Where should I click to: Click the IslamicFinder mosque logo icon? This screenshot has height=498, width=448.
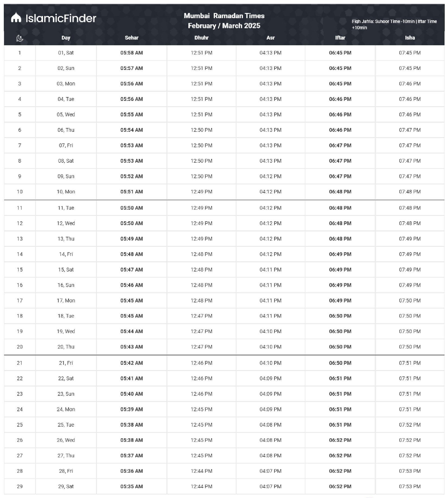pos(16,18)
